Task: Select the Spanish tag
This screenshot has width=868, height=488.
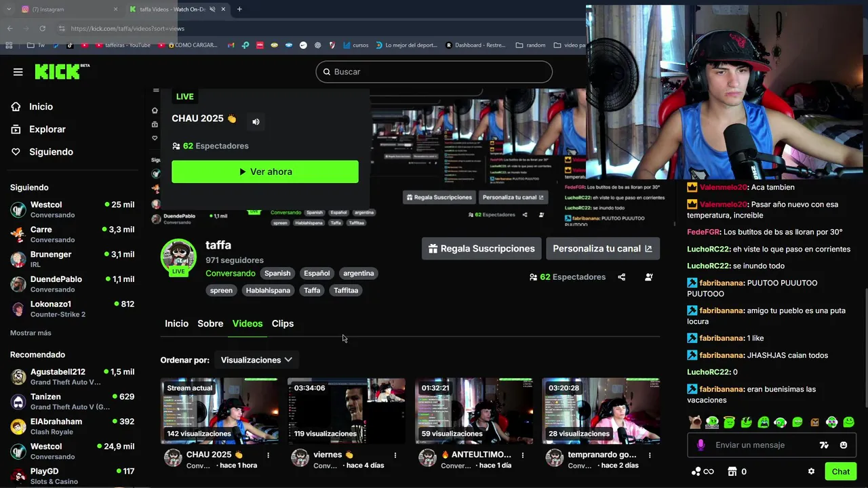Action: 277,273
